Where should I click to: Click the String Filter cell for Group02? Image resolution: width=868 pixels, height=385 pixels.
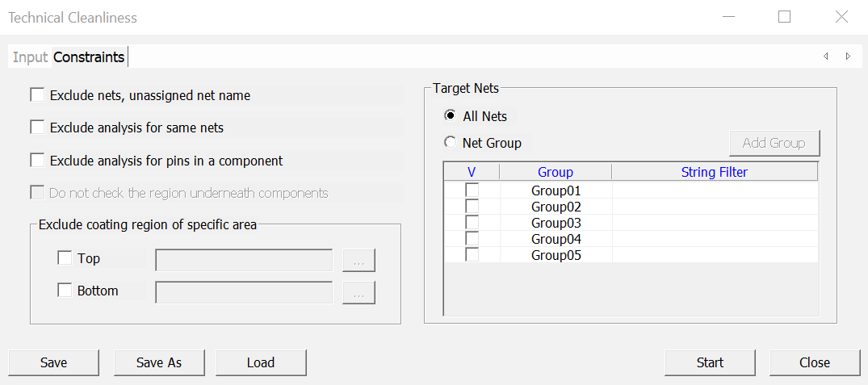tap(715, 207)
